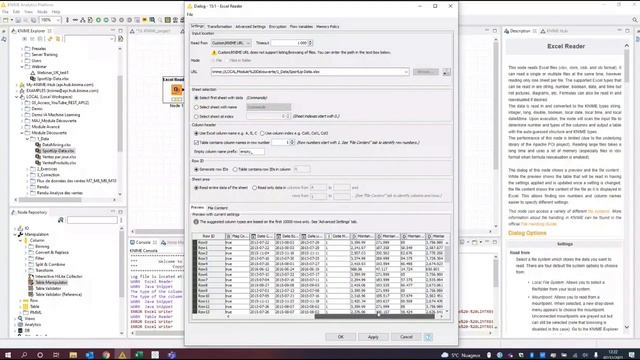
Task: Click the Excel Reader node icon on canvas
Action: point(176,89)
